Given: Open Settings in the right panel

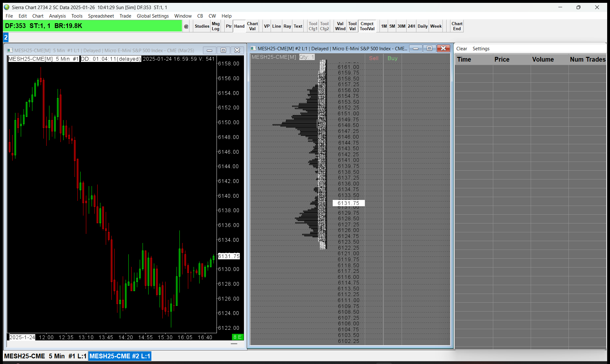Looking at the screenshot, I should [481, 48].
